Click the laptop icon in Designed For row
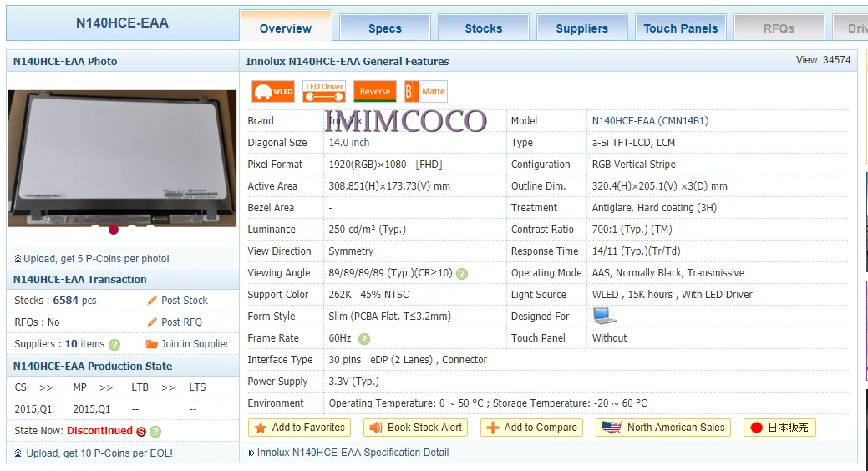The width and height of the screenshot is (868, 471). point(604,316)
